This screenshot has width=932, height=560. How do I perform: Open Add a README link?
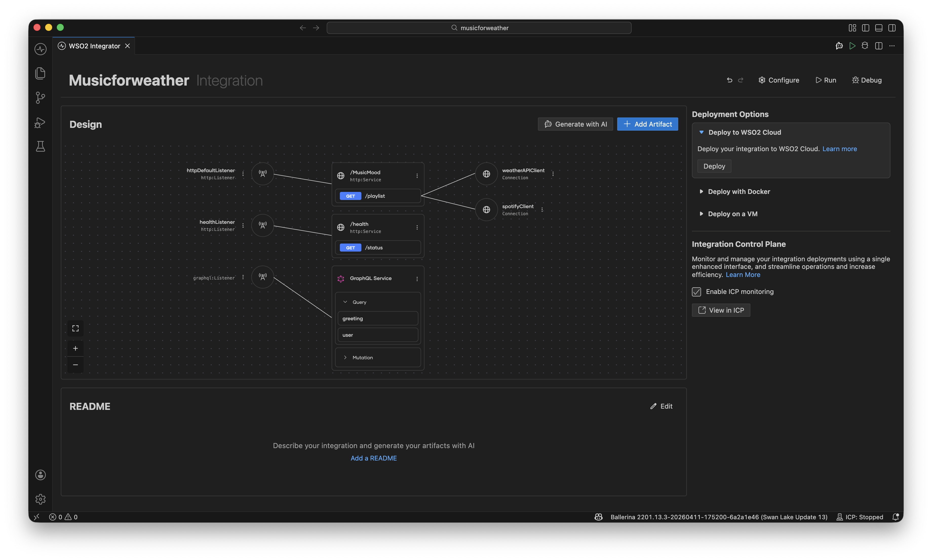[374, 458]
